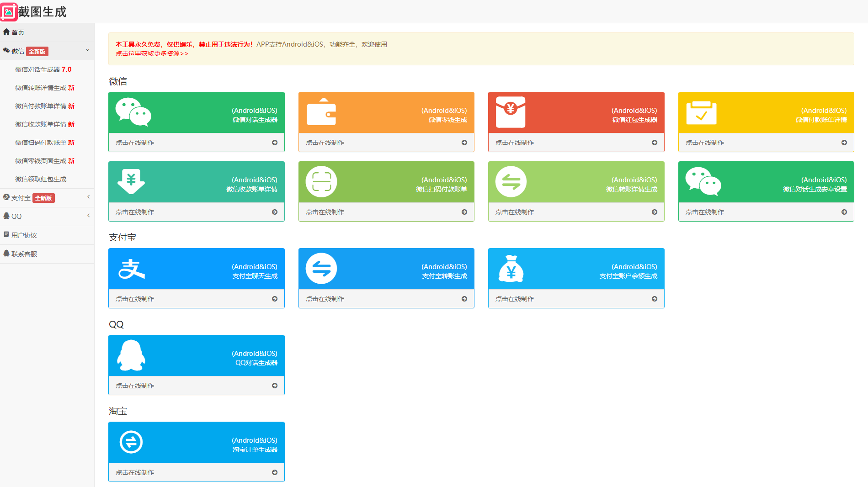The image size is (868, 487).
Task: Click the arrow button under 微信转账详情生成 card
Action: coord(655,212)
